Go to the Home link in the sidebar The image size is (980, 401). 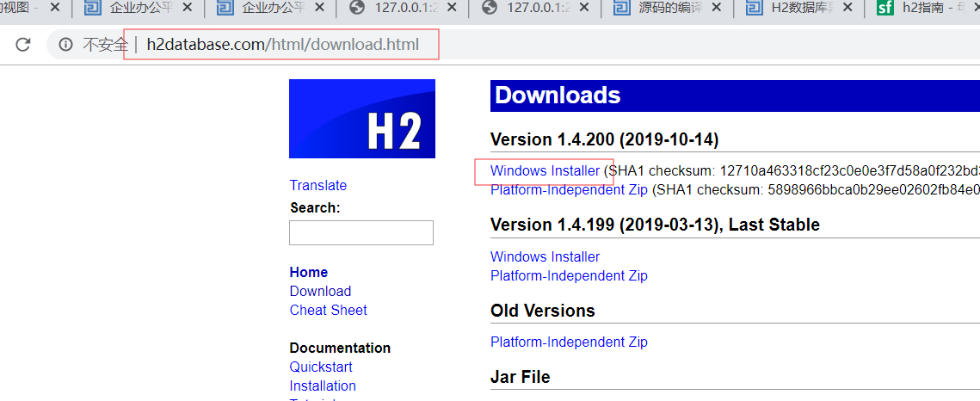click(308, 272)
